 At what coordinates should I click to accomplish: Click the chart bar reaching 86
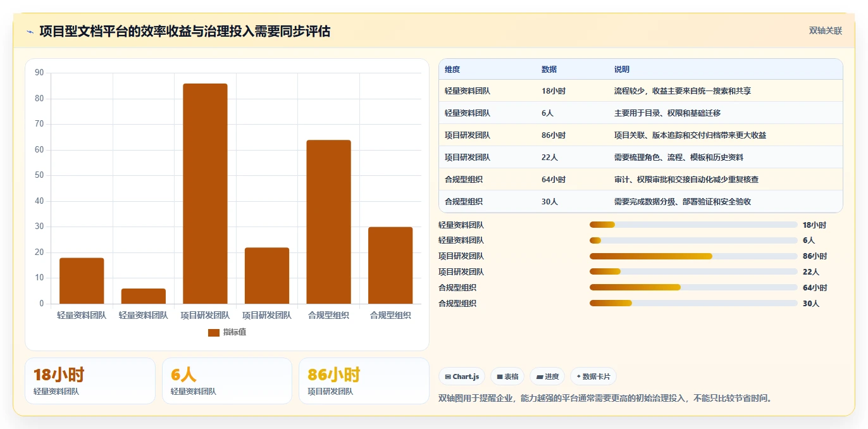[205, 194]
